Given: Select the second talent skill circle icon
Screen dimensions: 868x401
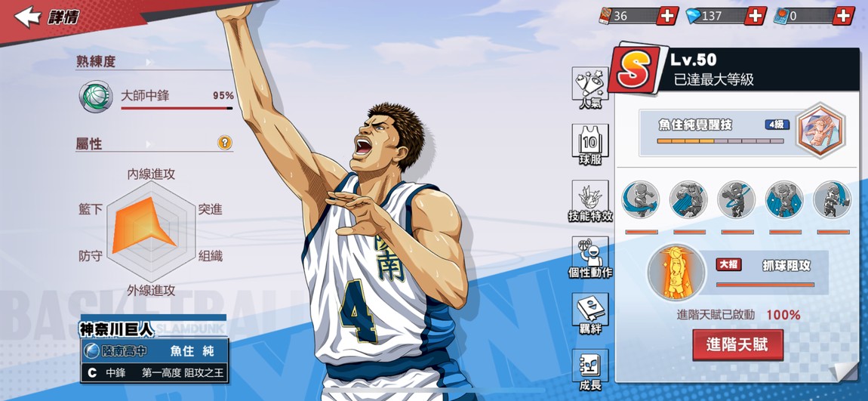Looking at the screenshot, I should [x=688, y=199].
